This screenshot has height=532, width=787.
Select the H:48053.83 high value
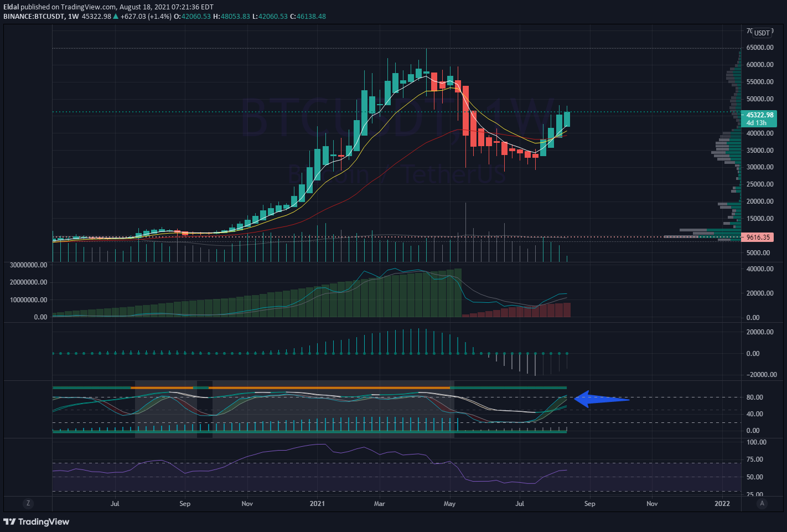click(x=231, y=16)
